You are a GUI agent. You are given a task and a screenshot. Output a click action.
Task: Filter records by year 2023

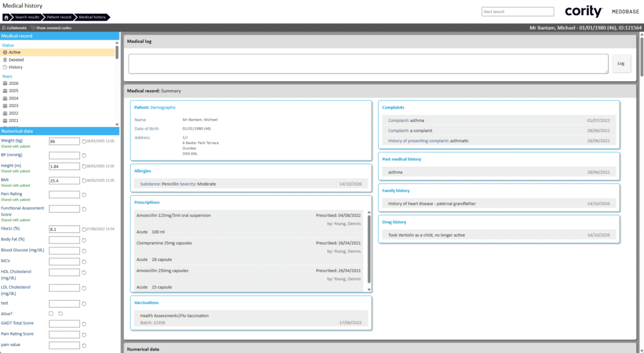14,106
